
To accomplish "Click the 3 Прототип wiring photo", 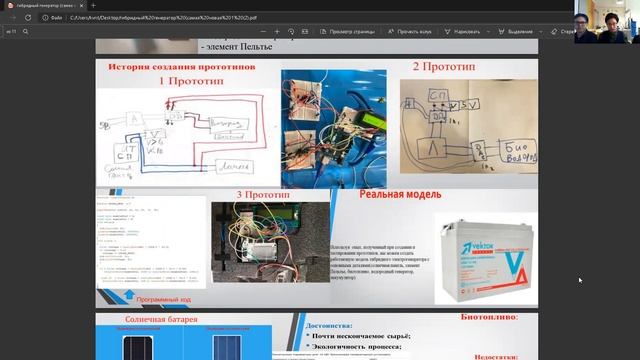I will click(271, 242).
